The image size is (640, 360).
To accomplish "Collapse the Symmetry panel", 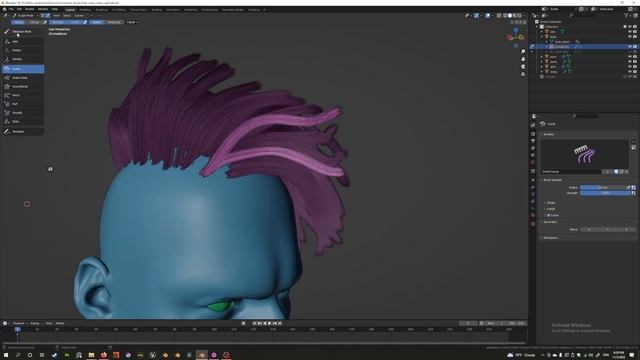I will click(549, 222).
